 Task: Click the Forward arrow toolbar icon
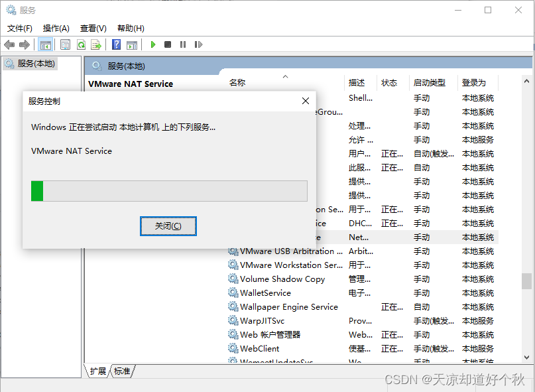click(25, 44)
